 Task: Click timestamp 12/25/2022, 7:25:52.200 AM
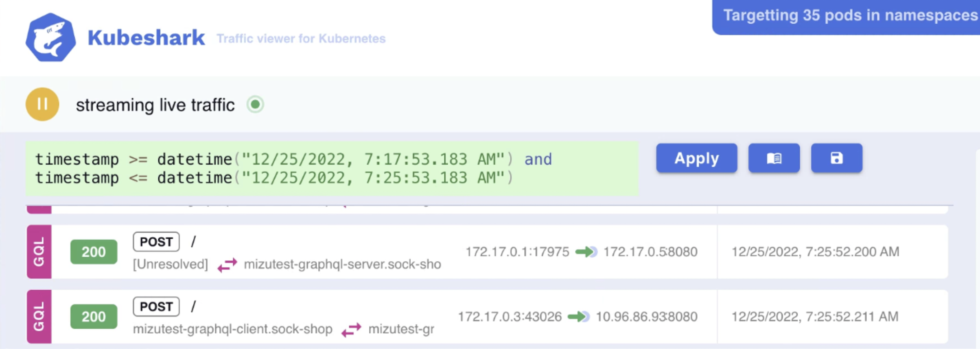pos(816,252)
